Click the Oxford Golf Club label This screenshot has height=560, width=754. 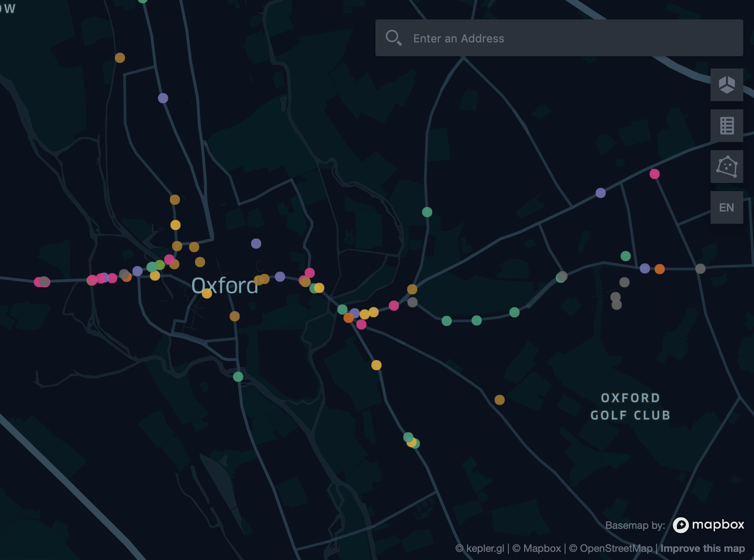(x=630, y=407)
